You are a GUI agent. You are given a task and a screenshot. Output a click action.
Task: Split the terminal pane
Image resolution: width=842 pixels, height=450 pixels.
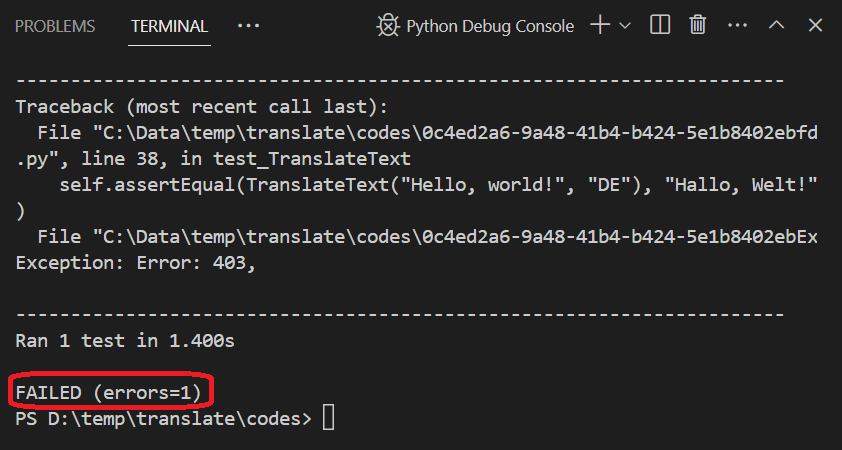659,25
